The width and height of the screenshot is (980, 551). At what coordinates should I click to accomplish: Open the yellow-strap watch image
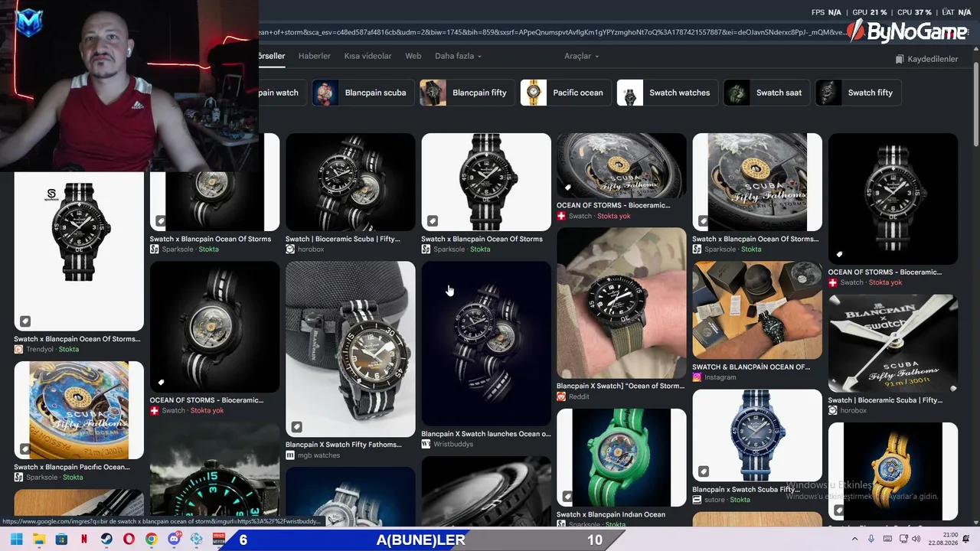point(893,471)
